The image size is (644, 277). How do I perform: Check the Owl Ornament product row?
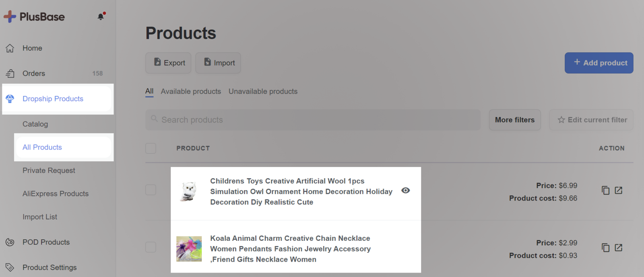click(x=151, y=190)
